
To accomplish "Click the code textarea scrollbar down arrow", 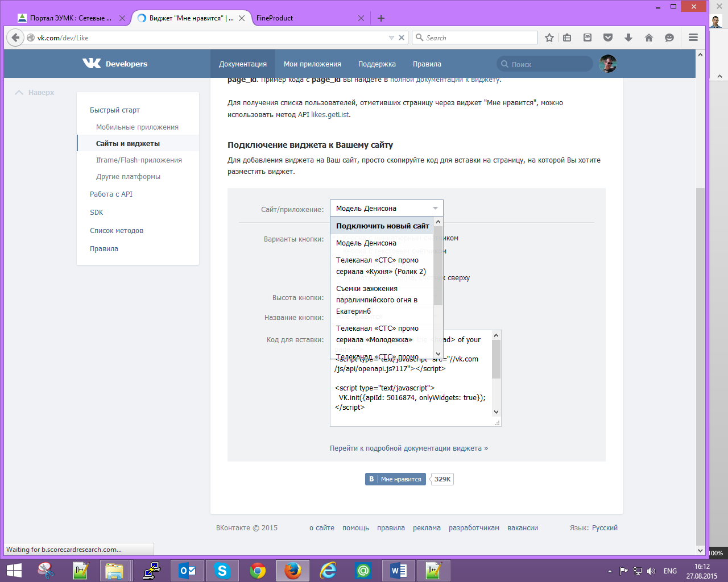I will point(496,412).
